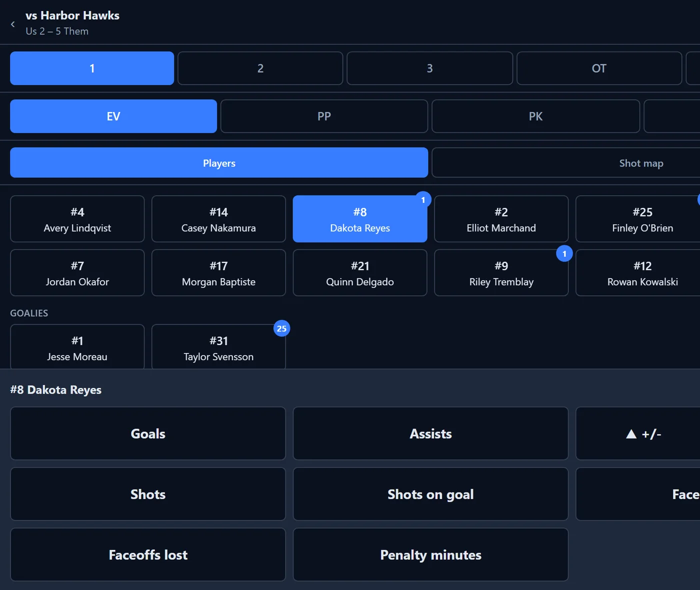
Task: Select player #2 Elliot Marchand
Action: [501, 219]
